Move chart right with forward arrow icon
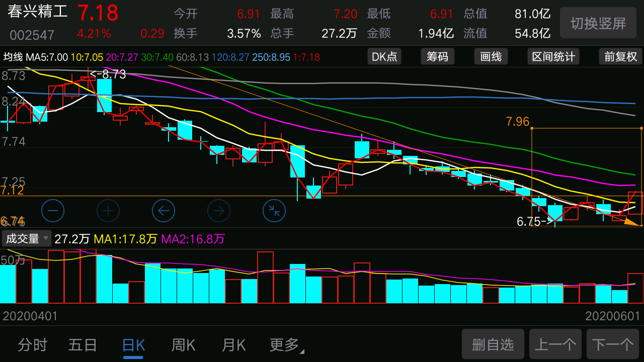 tap(219, 211)
